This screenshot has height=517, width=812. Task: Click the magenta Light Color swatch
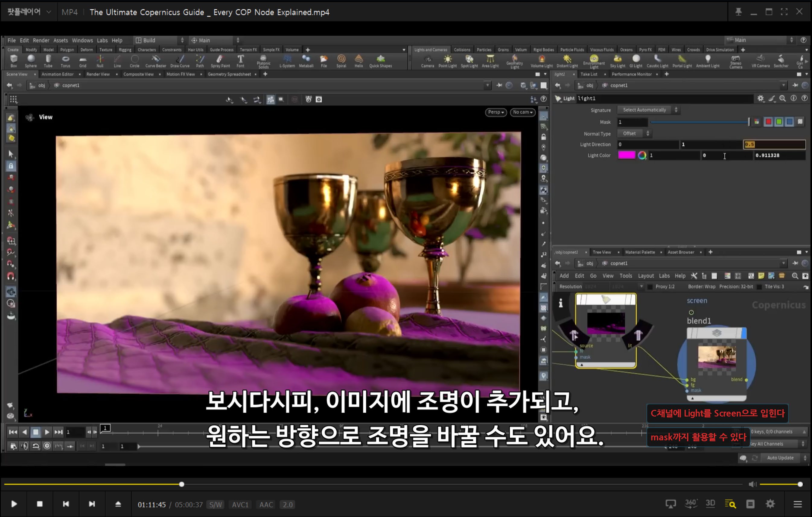626,155
